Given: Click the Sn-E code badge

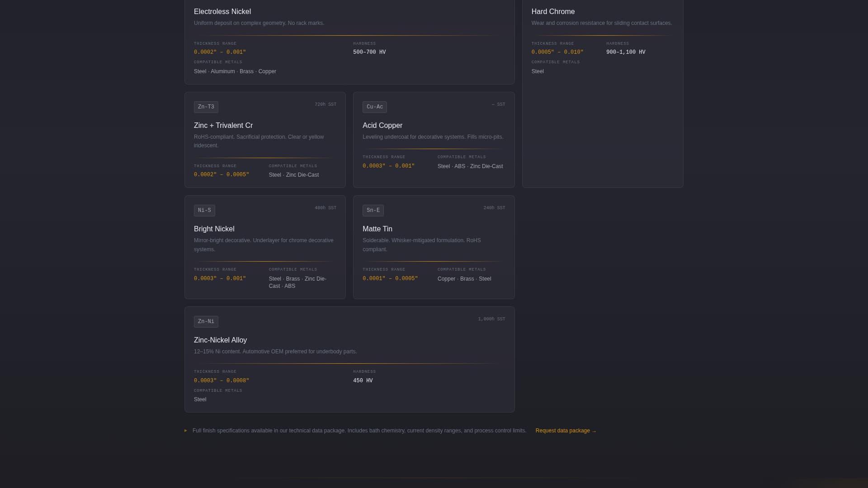Looking at the screenshot, I should click(x=373, y=211).
